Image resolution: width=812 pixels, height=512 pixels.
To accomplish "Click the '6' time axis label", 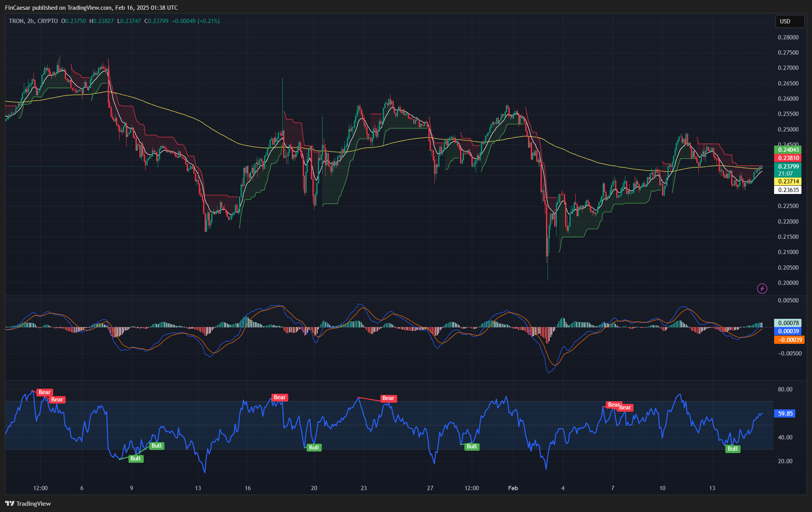I will pyautogui.click(x=82, y=488).
